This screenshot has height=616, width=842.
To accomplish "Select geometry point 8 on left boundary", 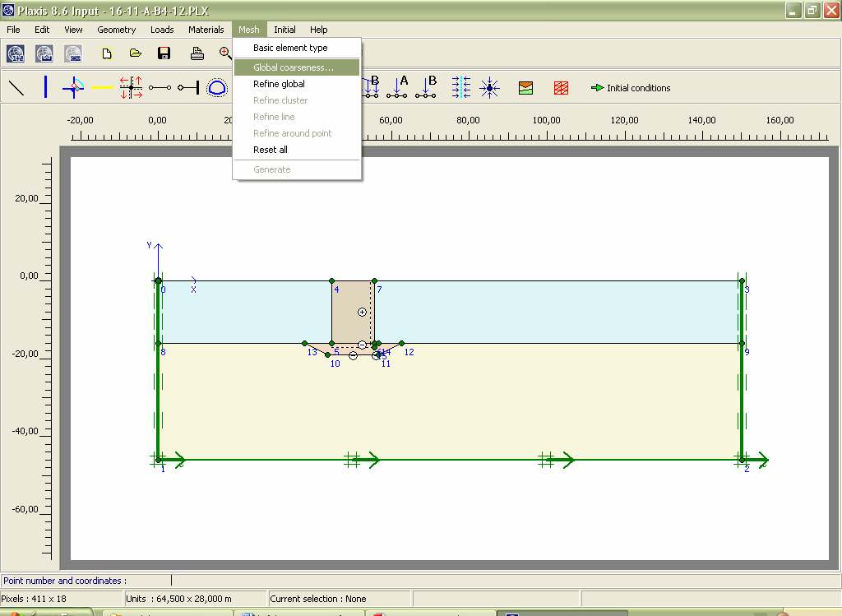I will click(x=159, y=343).
